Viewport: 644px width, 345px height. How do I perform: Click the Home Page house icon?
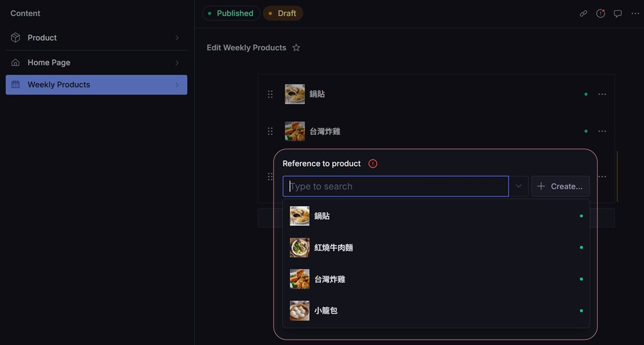point(15,62)
